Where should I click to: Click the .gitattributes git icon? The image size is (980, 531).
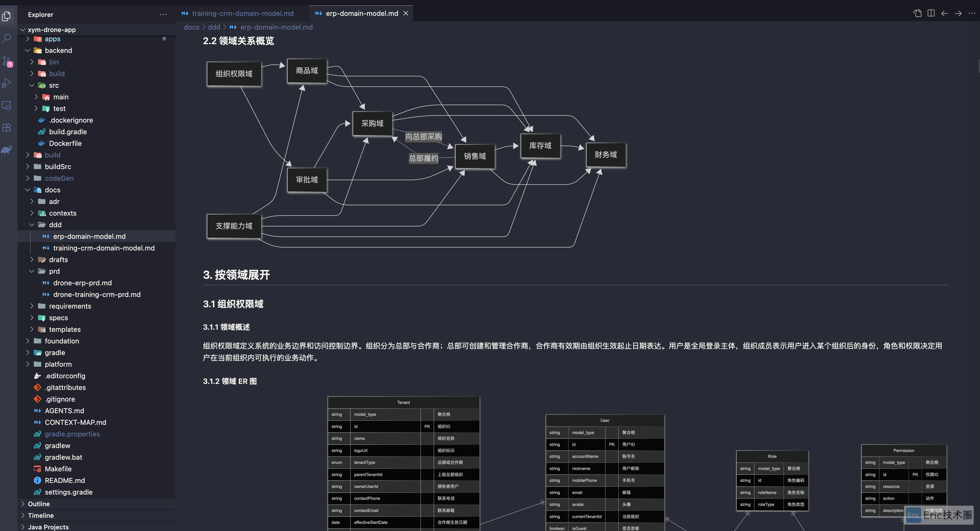tap(37, 387)
